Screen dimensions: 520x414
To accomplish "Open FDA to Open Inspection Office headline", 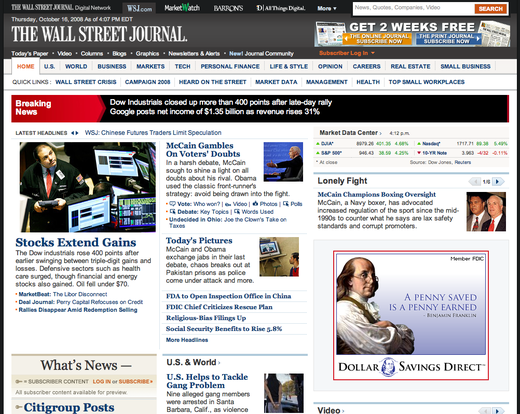I will click(x=228, y=296).
